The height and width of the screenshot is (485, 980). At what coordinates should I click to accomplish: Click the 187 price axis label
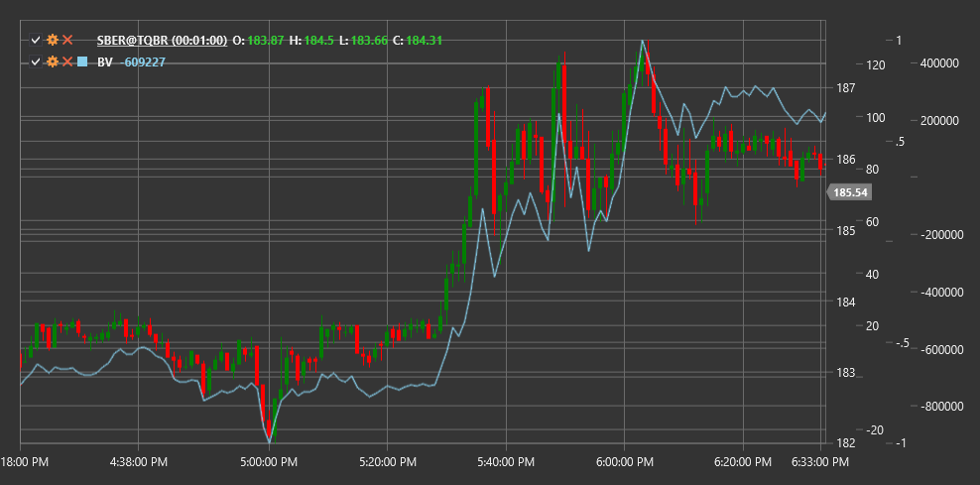(846, 88)
